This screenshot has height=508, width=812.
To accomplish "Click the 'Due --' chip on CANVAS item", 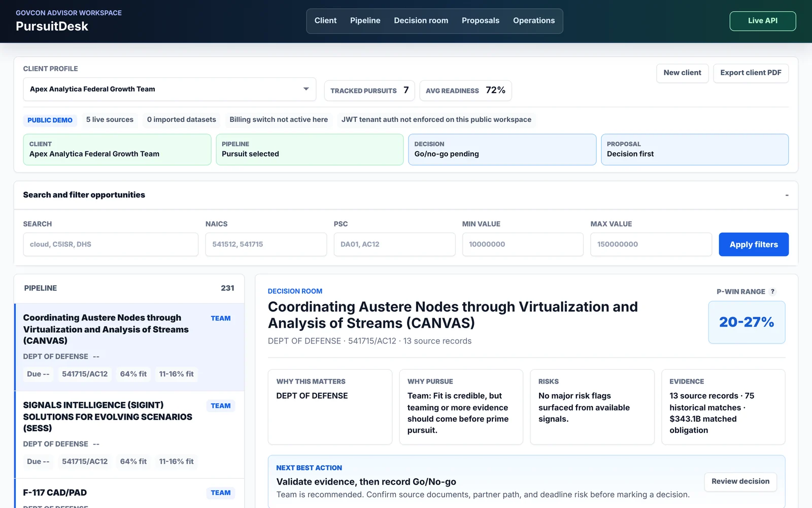I will coord(38,374).
